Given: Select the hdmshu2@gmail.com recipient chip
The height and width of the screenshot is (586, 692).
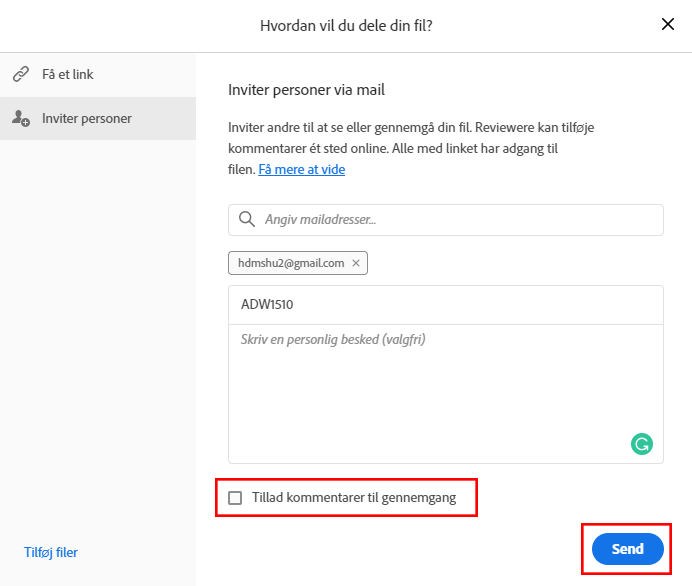Looking at the screenshot, I should 290,263.
